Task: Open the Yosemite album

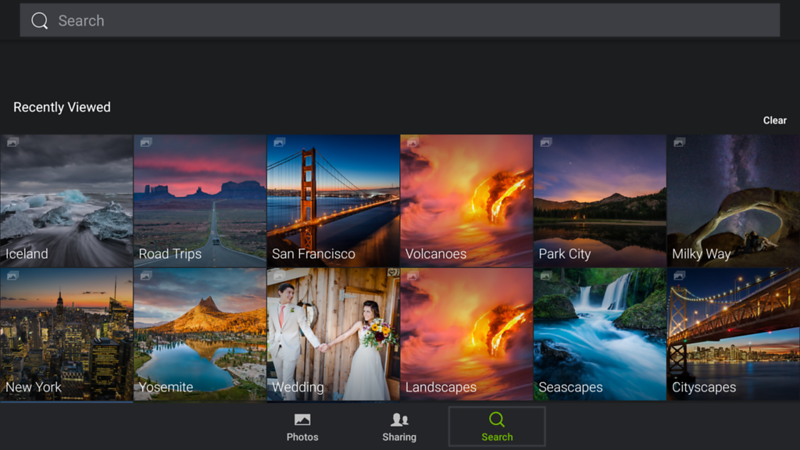Action: click(x=199, y=334)
